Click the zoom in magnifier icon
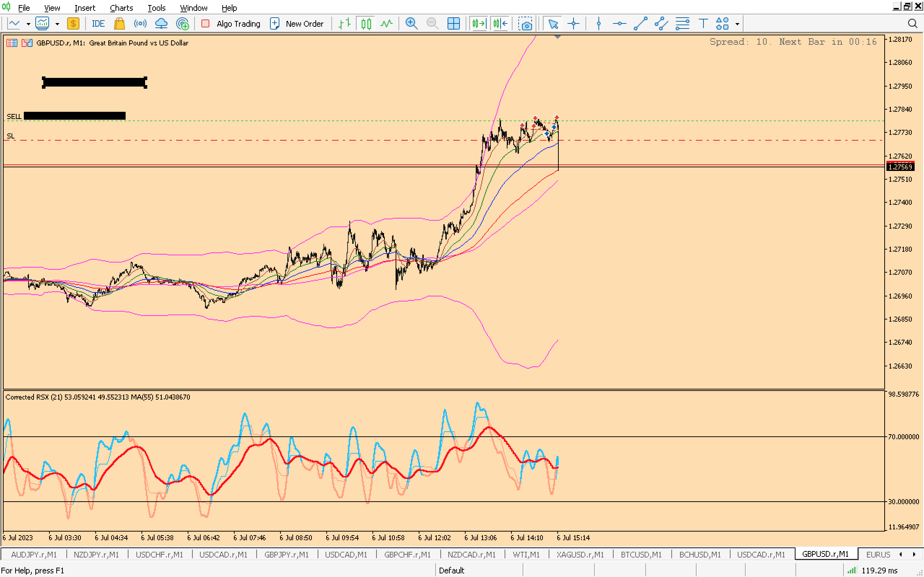This screenshot has width=924, height=577. (x=411, y=24)
